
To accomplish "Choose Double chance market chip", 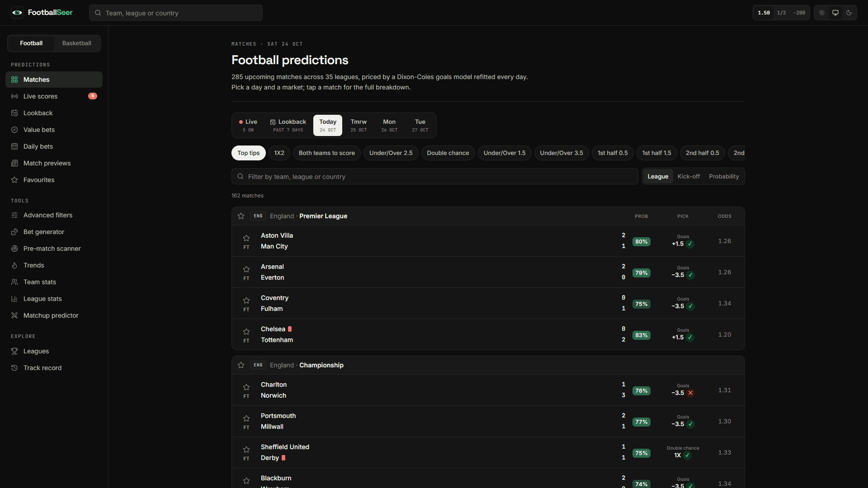I will 448,153.
